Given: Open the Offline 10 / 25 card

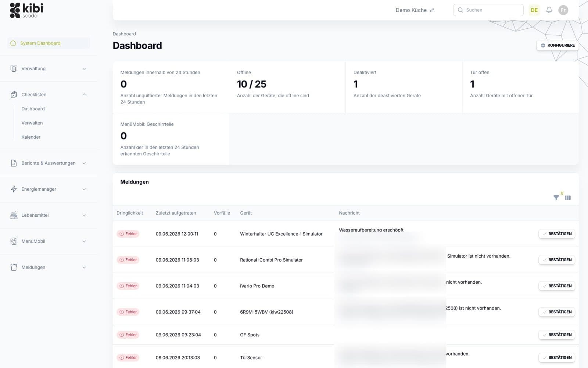Looking at the screenshot, I should tap(287, 87).
